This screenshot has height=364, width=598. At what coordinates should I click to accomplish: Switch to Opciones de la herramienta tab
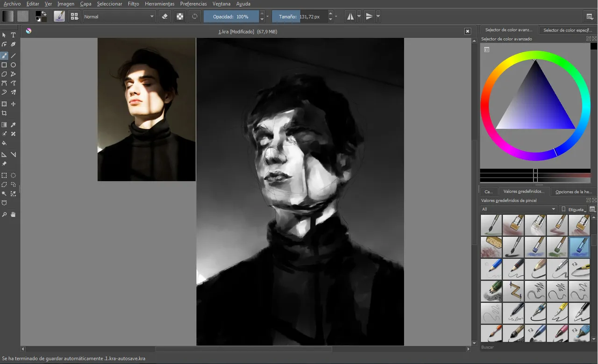click(574, 192)
